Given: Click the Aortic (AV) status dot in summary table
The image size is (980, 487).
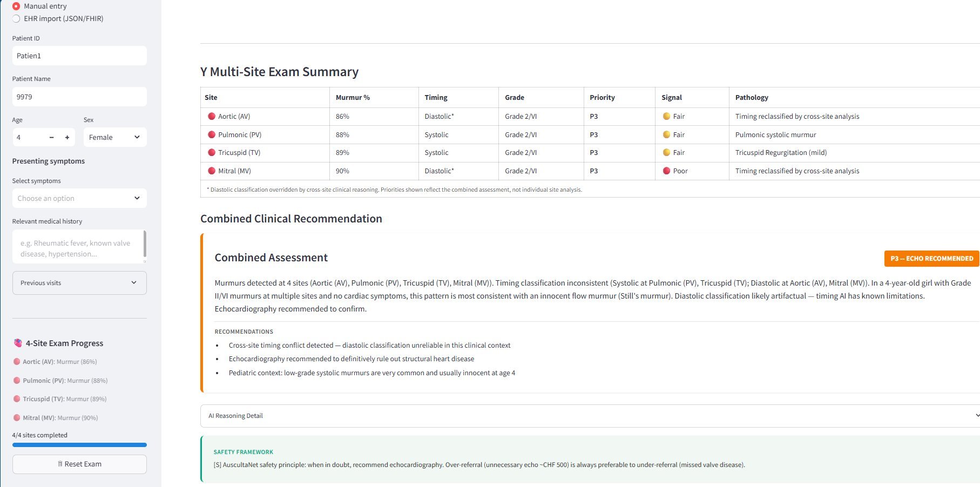Looking at the screenshot, I should (x=212, y=116).
